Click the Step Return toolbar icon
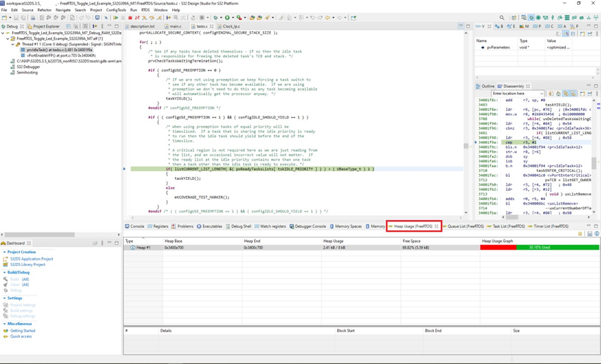Screen dimensions: 601x364 (x=159, y=17)
